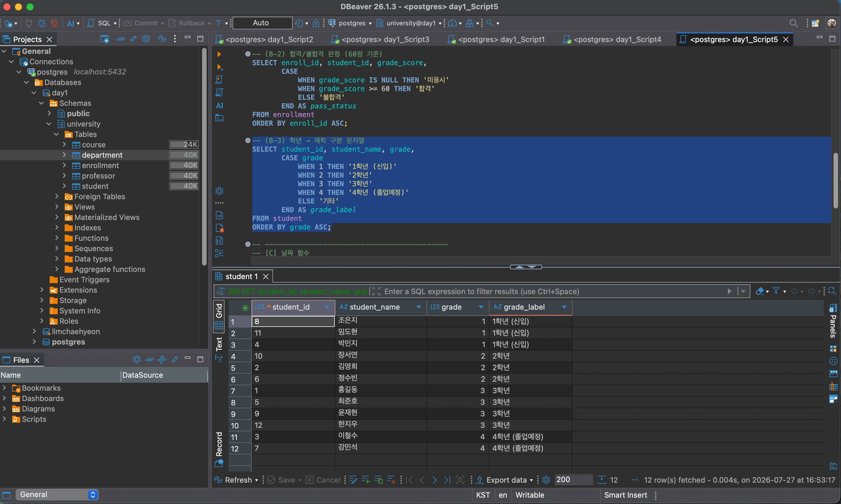
Task: Click Export data button
Action: coord(505,480)
